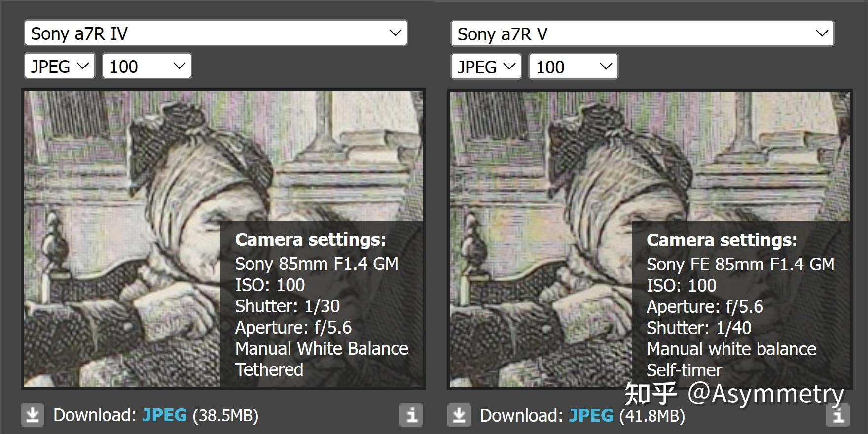Open info icon for the a7R V sample
Viewport: 868px width, 434px height.
coord(838,415)
